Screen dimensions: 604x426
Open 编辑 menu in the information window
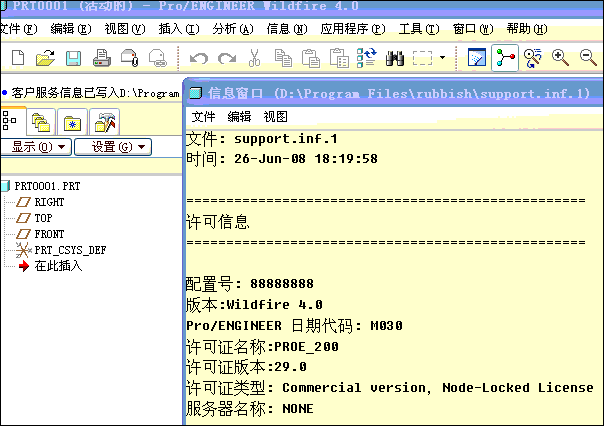pyautogui.click(x=239, y=116)
